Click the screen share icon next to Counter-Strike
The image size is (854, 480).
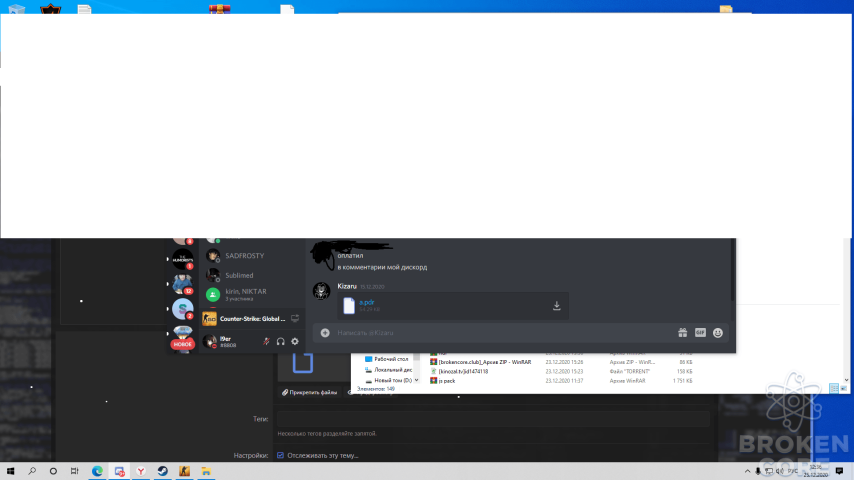(295, 318)
